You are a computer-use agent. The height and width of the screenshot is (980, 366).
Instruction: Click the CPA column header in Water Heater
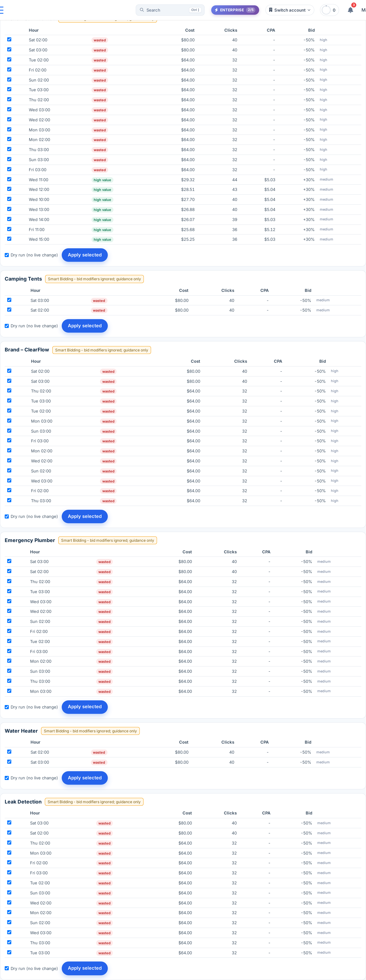tap(264, 742)
